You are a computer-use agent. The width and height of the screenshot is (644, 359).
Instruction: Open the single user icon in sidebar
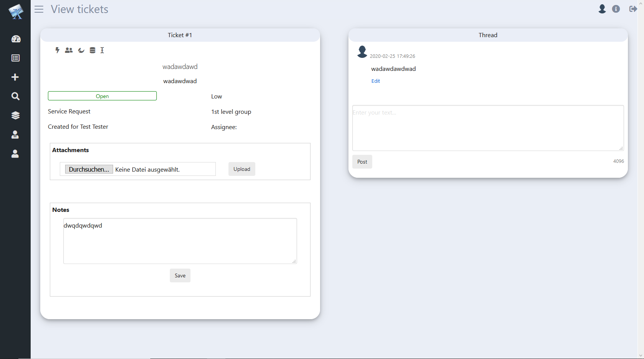15,154
